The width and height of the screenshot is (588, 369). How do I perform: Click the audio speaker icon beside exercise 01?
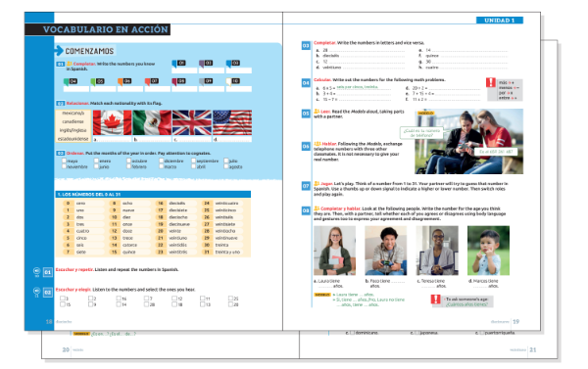point(37,272)
